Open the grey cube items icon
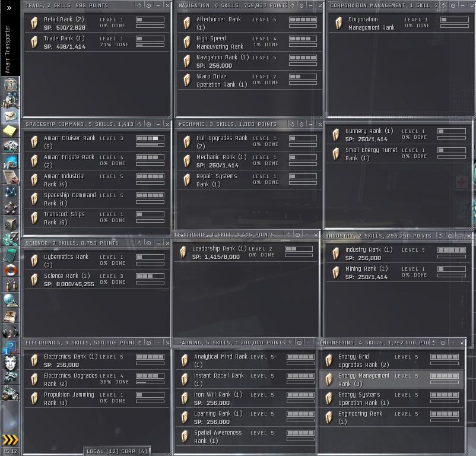Viewport: 476px width, 456px height. [x=11, y=224]
